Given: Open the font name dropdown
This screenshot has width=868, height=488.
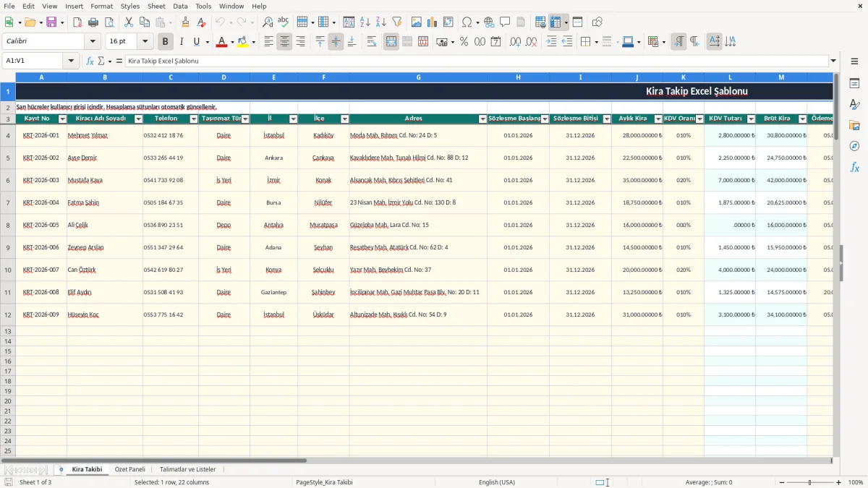Looking at the screenshot, I should click(93, 42).
